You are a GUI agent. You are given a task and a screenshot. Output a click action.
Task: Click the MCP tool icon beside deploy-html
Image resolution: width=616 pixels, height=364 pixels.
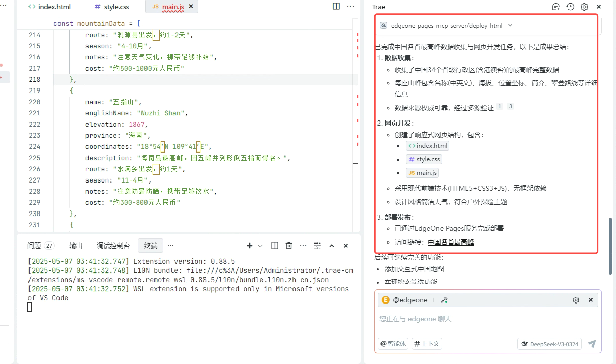click(384, 25)
